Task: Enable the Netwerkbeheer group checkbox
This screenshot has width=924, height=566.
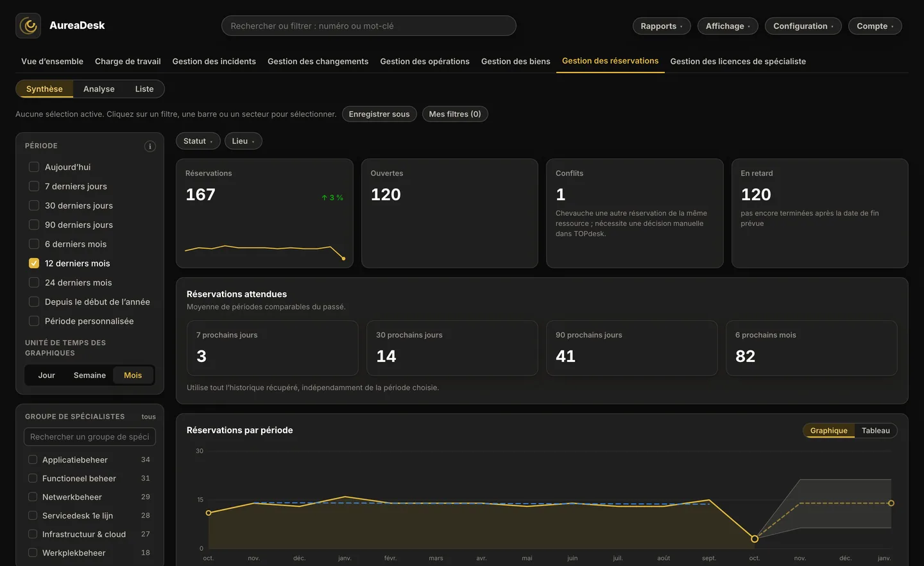Action: [x=33, y=497]
